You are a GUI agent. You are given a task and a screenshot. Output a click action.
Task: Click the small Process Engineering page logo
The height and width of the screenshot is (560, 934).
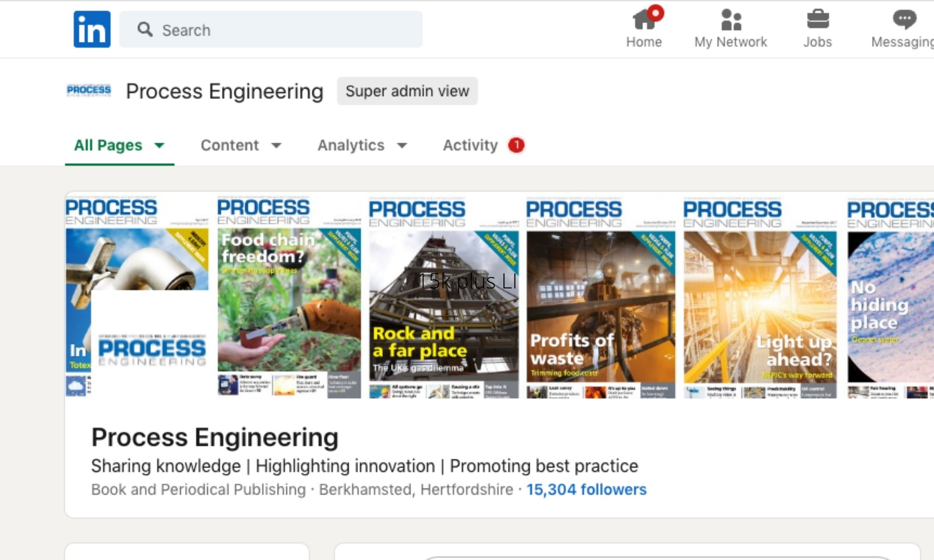point(89,91)
